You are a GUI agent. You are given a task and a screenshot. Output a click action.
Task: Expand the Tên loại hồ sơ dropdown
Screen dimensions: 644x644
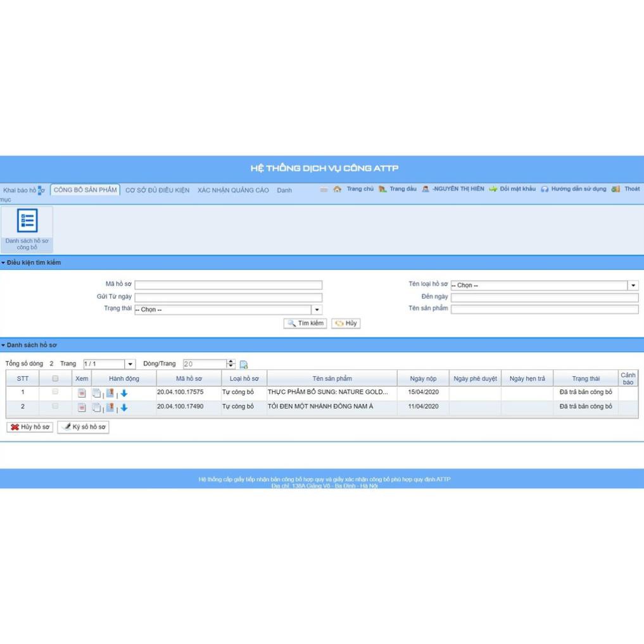633,286
